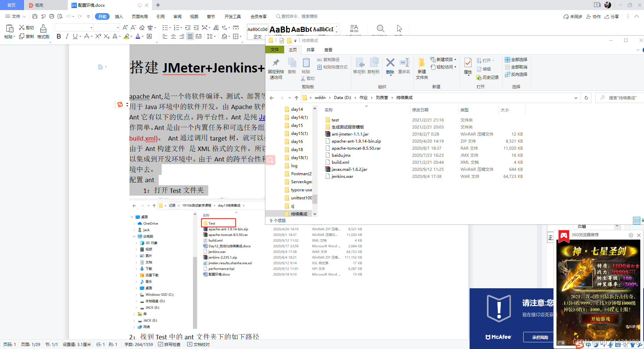
Task: Open the font size dropdown
Action: (x=117, y=28)
